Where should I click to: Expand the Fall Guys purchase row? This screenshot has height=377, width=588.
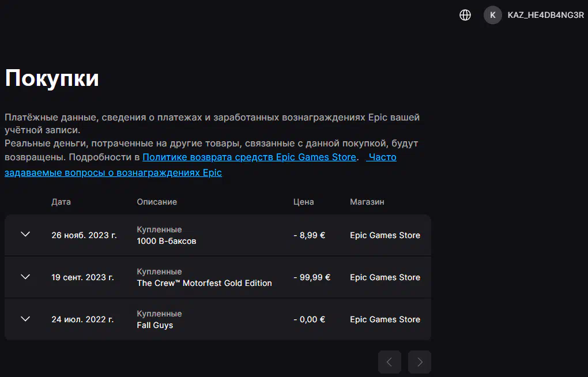25,319
